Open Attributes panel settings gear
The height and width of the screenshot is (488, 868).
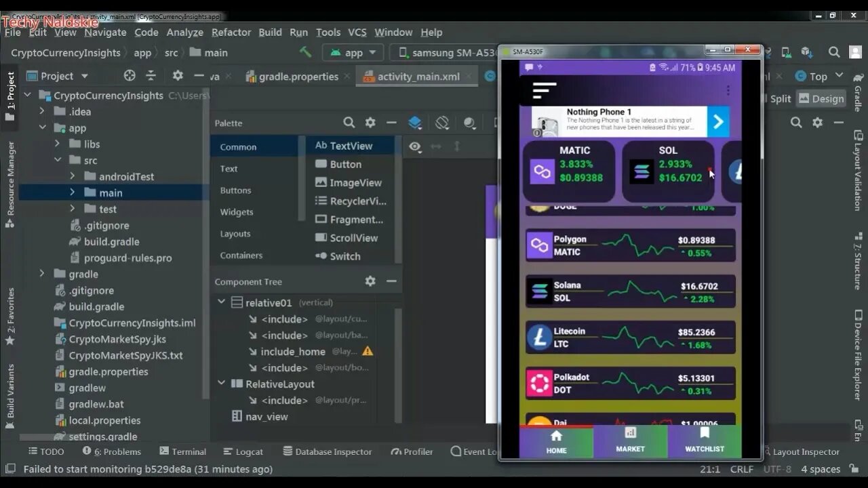pyautogui.click(x=818, y=123)
